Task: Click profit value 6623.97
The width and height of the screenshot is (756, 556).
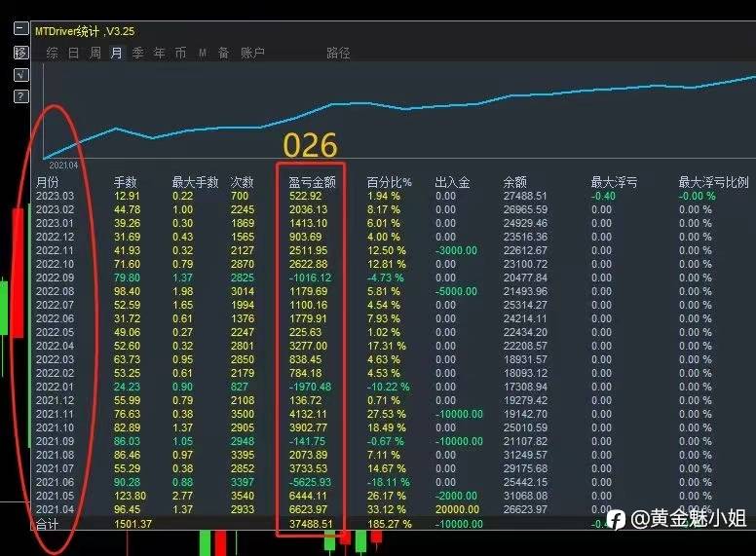Action: point(308,509)
